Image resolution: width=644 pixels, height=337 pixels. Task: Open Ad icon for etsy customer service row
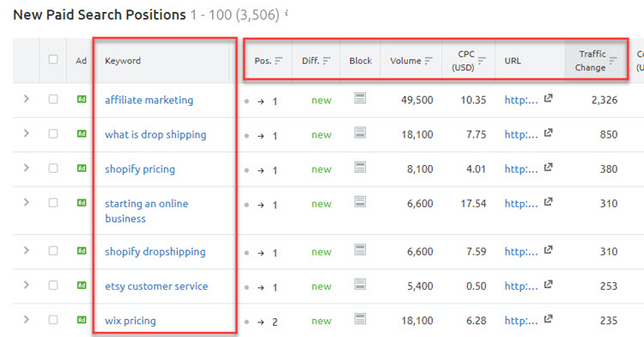pyautogui.click(x=82, y=285)
